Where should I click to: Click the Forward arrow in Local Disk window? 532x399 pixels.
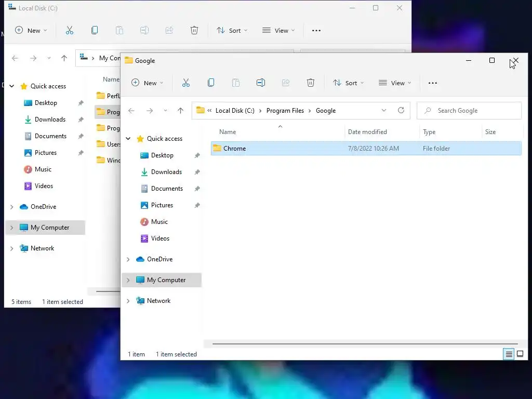point(33,58)
